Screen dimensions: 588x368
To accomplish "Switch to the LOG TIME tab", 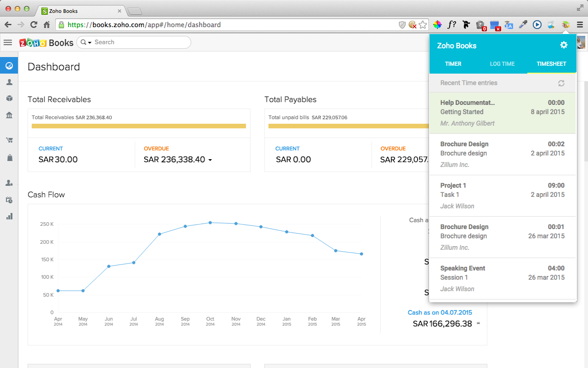I will [x=502, y=64].
